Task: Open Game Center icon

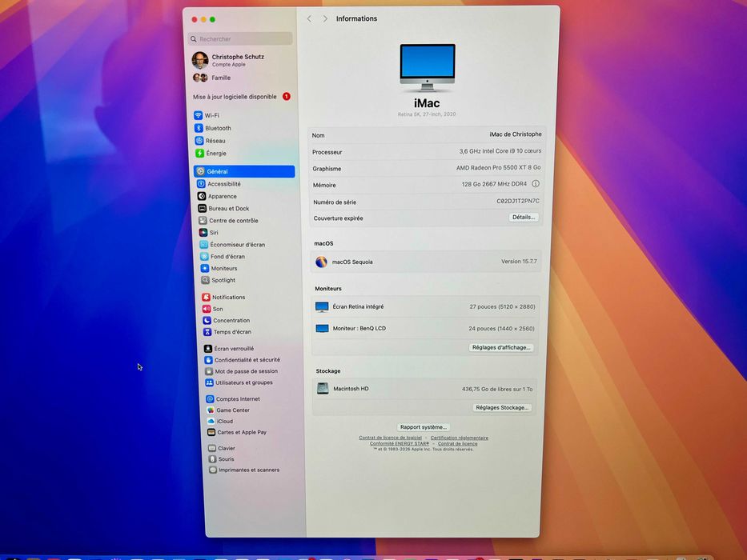Action: (x=211, y=410)
